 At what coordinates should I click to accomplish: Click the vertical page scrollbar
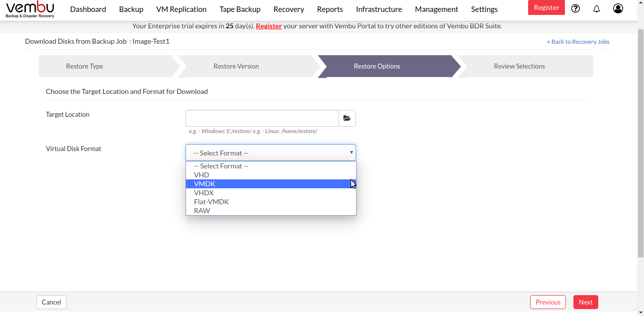[x=641, y=144]
